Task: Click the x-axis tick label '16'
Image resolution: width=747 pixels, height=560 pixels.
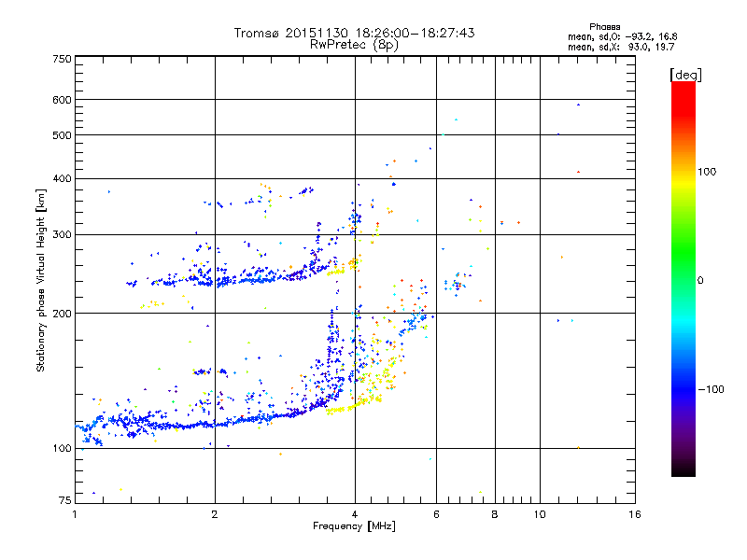Action: click(x=635, y=514)
